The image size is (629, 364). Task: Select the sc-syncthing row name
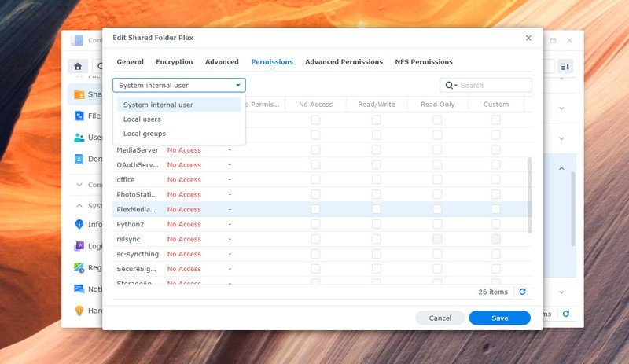pos(138,254)
